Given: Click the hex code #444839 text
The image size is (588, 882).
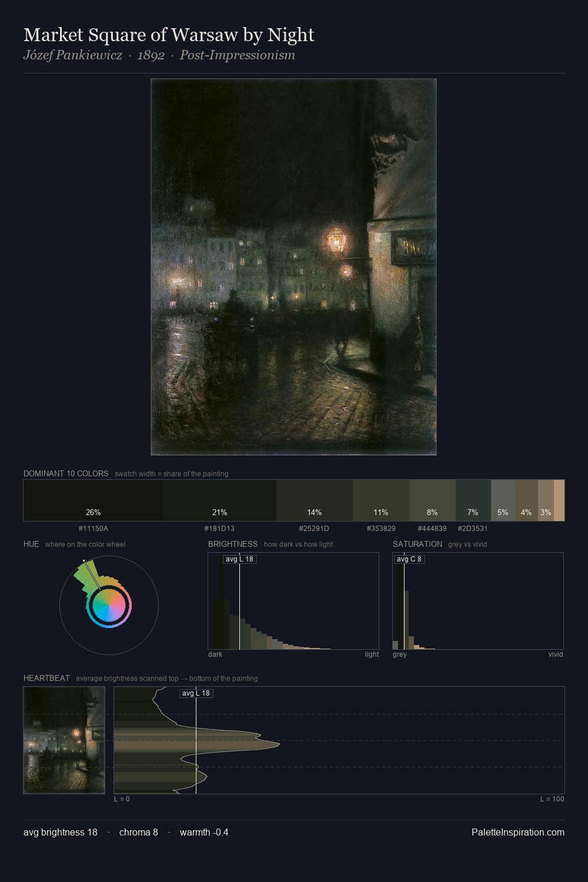Looking at the screenshot, I should (432, 529).
